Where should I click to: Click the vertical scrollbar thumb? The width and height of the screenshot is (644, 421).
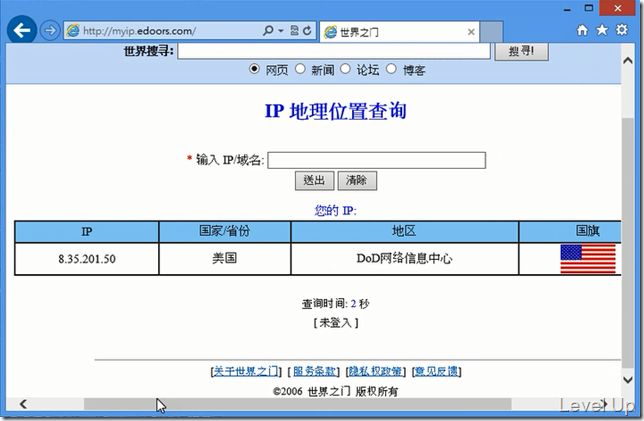point(628,242)
